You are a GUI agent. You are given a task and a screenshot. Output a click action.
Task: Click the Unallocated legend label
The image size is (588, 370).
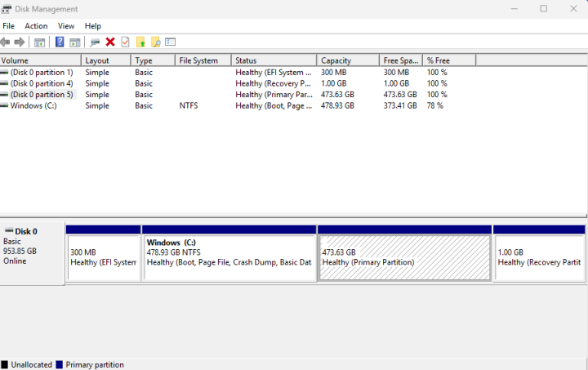32,365
